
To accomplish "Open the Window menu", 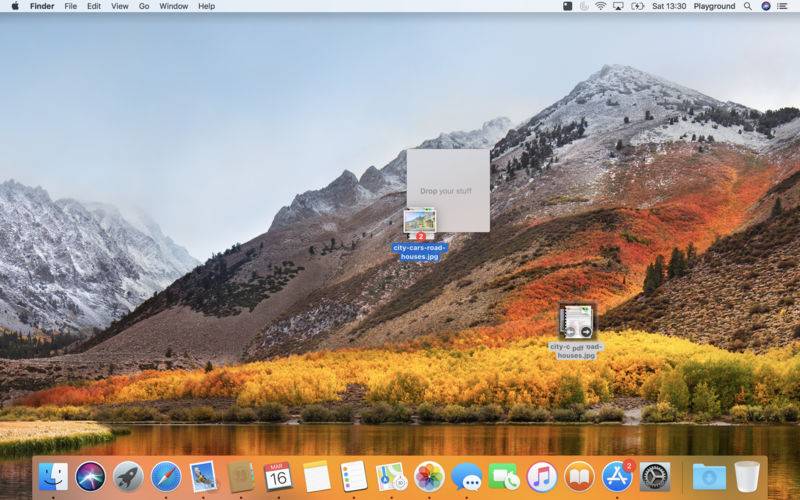I will 173,6.
